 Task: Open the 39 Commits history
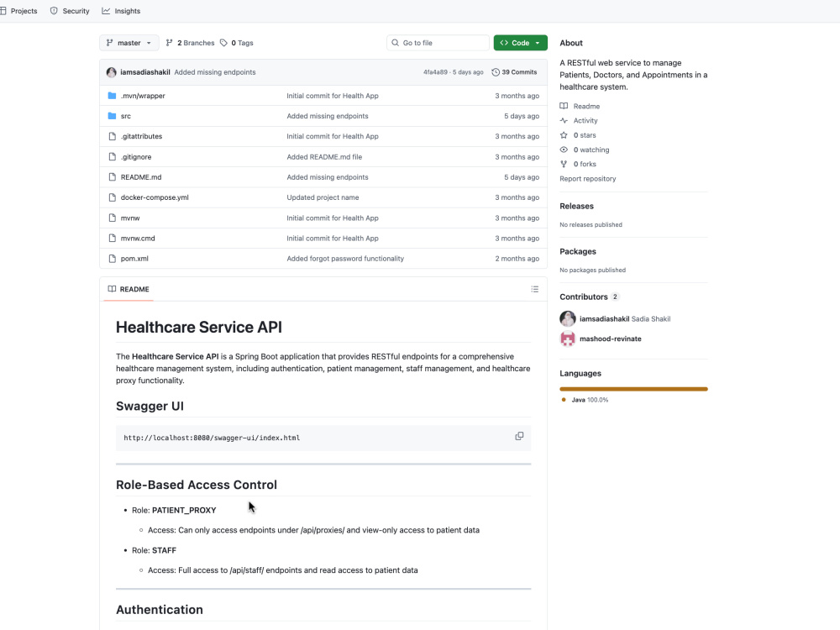[x=514, y=72]
